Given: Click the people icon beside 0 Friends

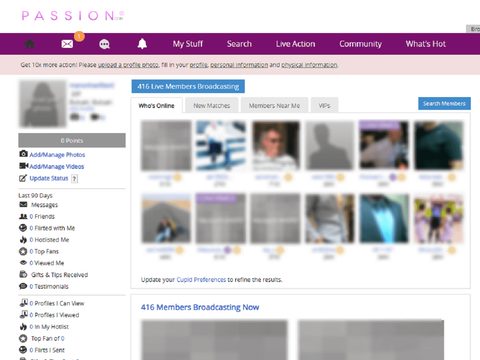Looking at the screenshot, I should pyautogui.click(x=23, y=216).
